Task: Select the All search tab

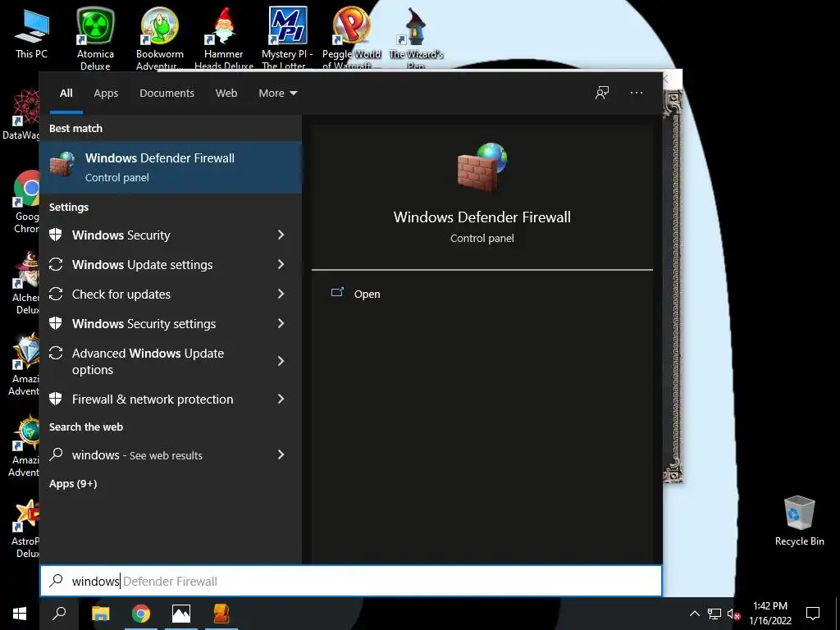Action: tap(66, 94)
